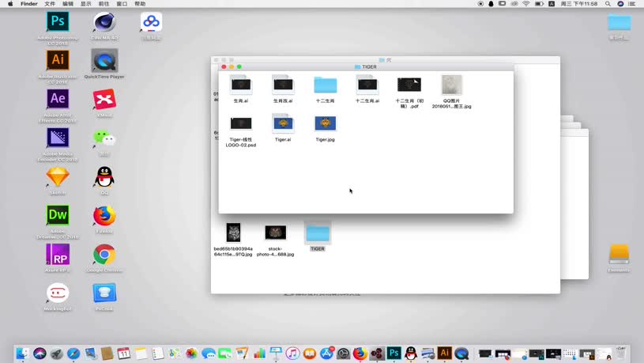Viewport: 644px width, 363px height.
Task: Open the Google Chrome desktop icon
Action: coord(104,255)
